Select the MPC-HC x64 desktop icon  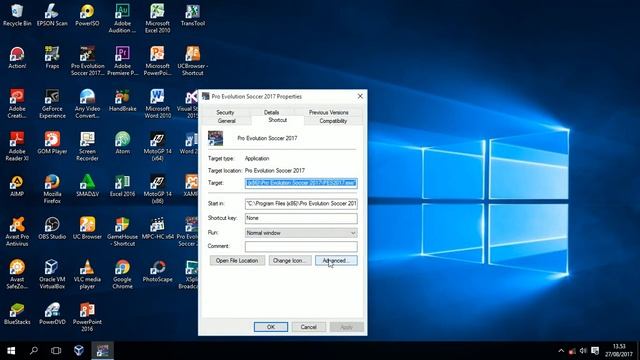[157, 228]
